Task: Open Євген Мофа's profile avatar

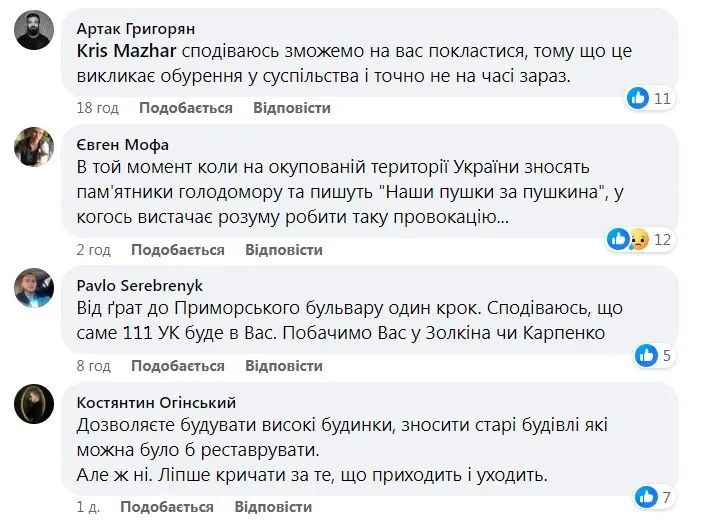Action: tap(34, 148)
